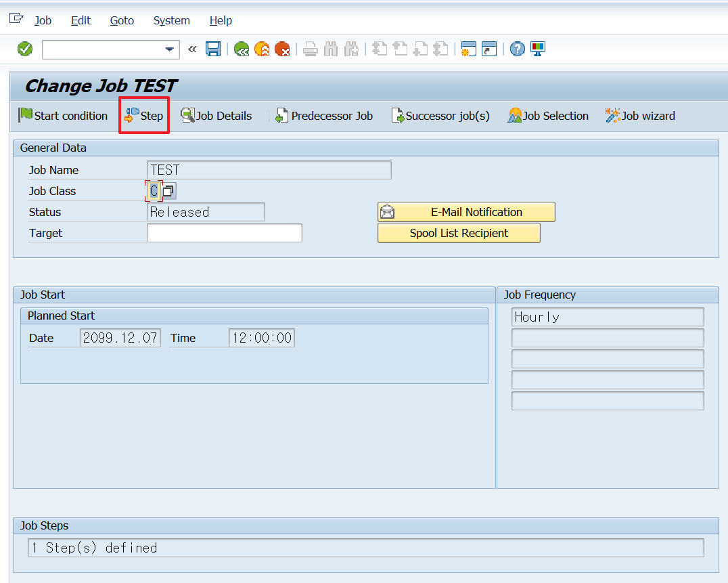Viewport: 728px width, 583px height.
Task: Click the Spool List Recipient button
Action: coord(459,233)
